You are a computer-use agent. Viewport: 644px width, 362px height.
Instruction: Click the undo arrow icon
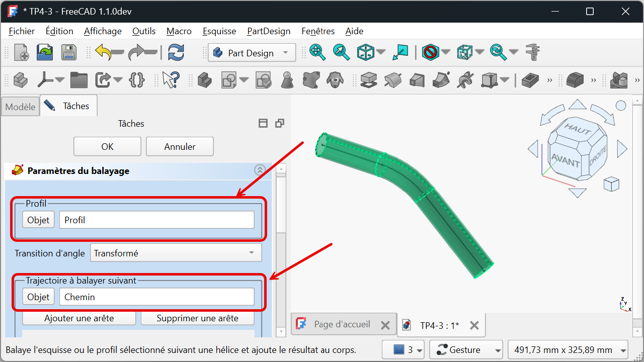click(x=104, y=52)
